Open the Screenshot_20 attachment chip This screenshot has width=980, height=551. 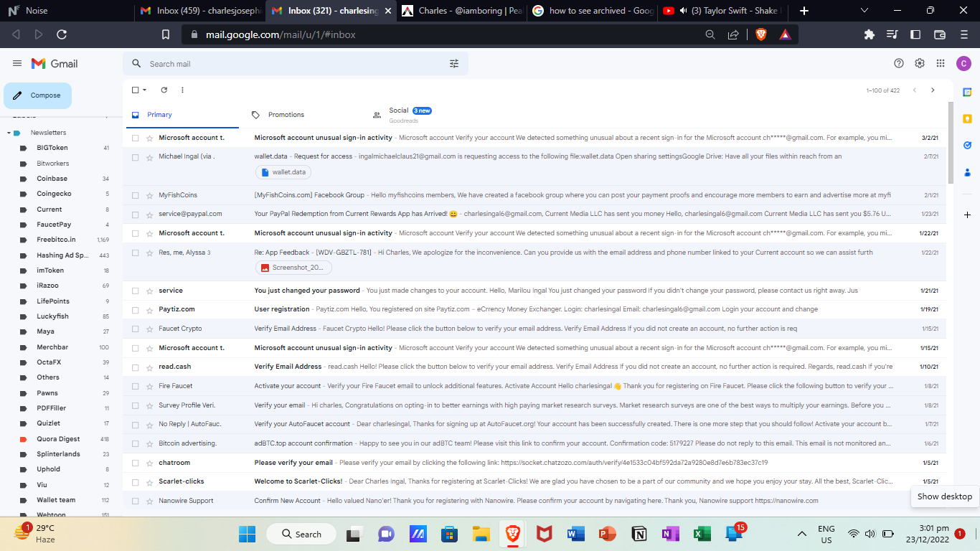tap(293, 268)
